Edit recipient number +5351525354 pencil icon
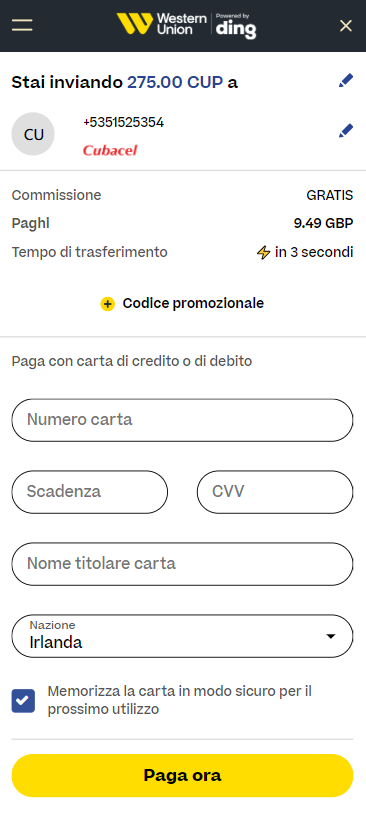Viewport: 366px width, 814px height. pos(346,131)
